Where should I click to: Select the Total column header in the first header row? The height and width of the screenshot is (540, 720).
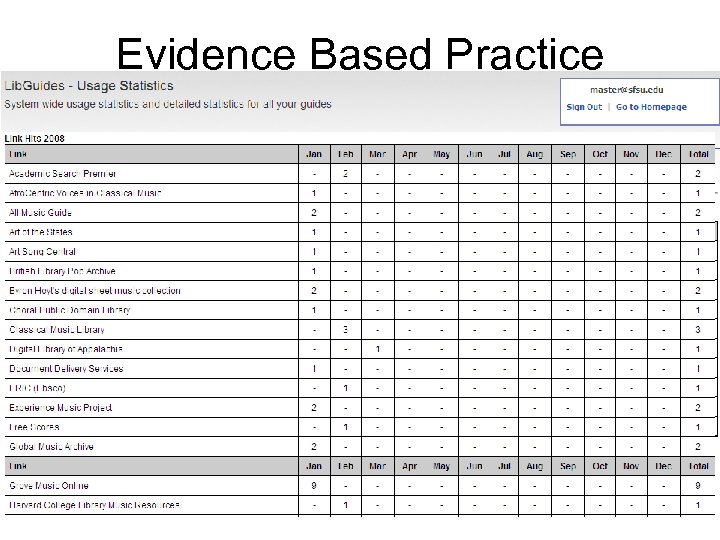click(x=698, y=154)
